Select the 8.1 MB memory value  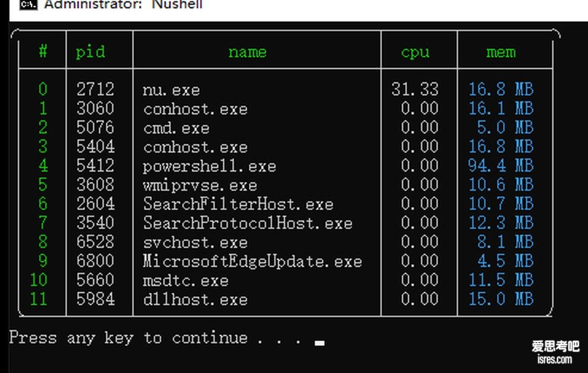(x=505, y=243)
